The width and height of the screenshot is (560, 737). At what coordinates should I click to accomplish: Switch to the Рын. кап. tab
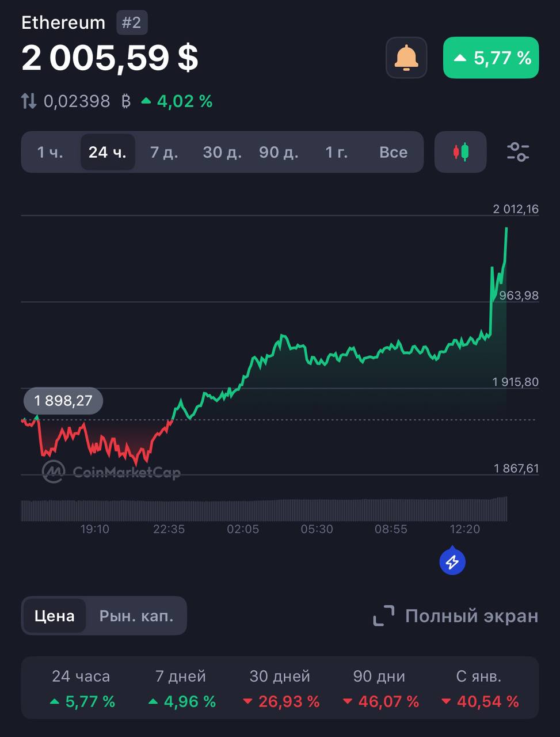[136, 616]
